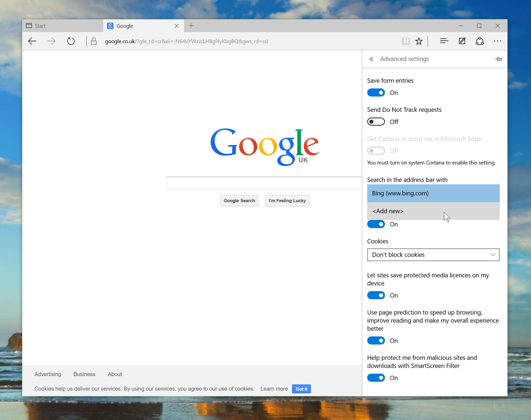Click the Make a Web Note icon

[x=461, y=41]
